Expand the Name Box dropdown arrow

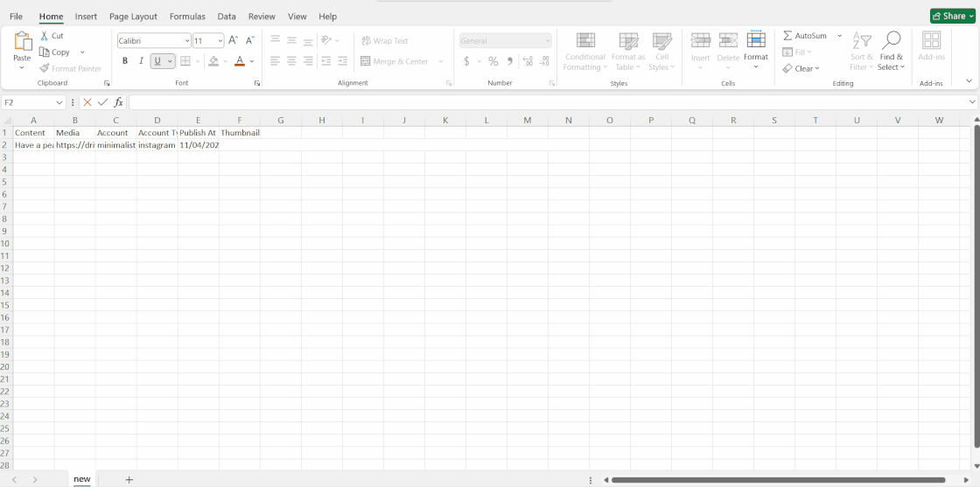click(x=59, y=102)
